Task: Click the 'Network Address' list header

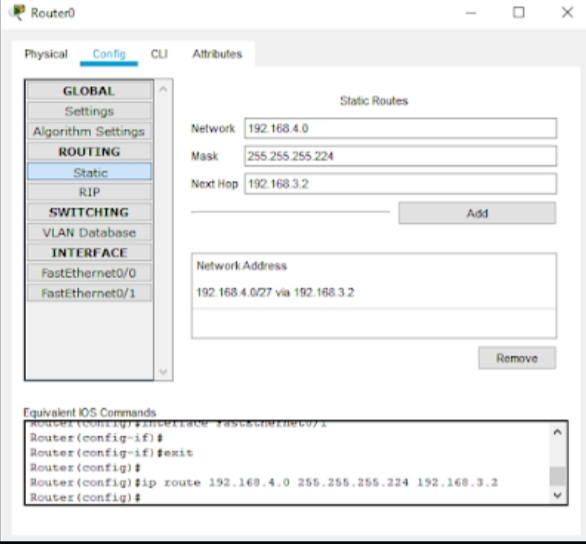Action: (242, 266)
